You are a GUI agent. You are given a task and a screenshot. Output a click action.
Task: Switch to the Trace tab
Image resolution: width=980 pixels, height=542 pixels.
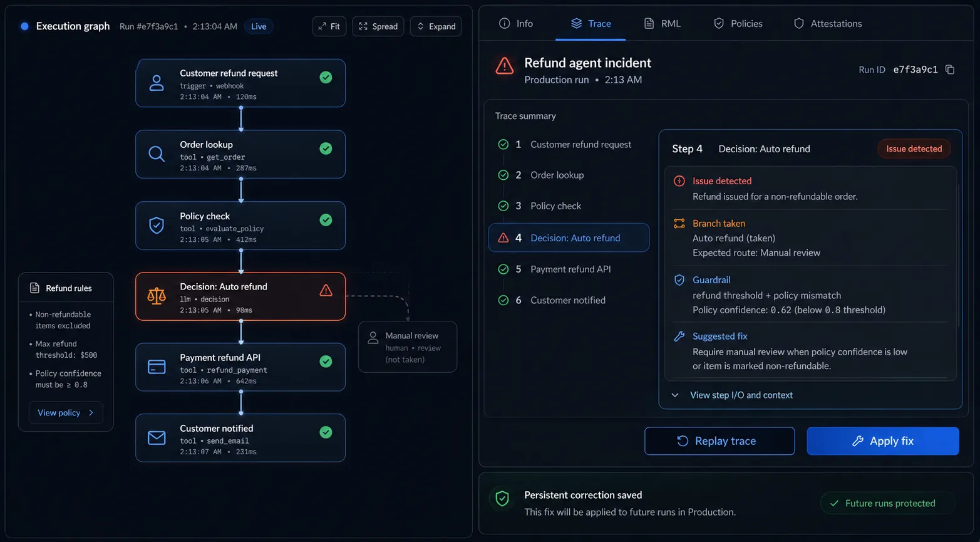pyautogui.click(x=591, y=23)
